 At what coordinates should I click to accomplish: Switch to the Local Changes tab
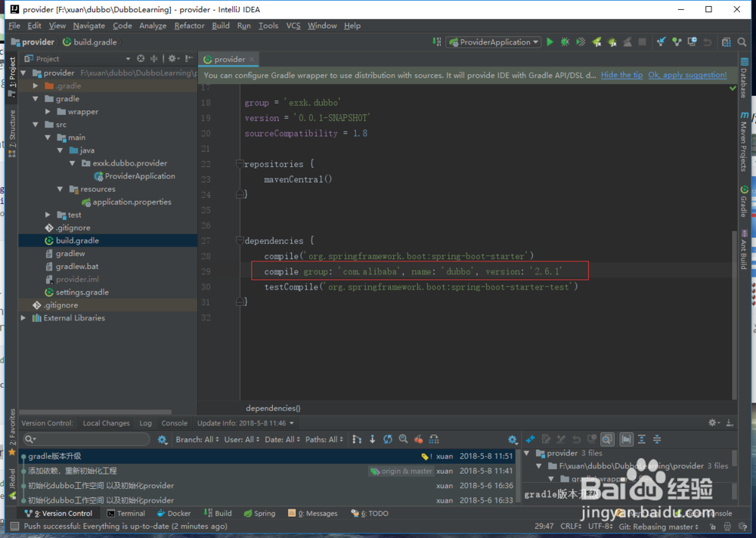tap(106, 423)
